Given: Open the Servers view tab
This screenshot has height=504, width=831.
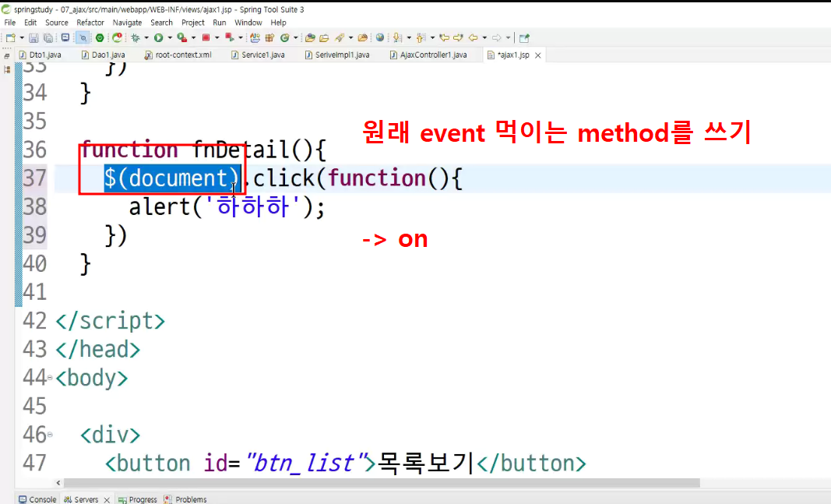Looking at the screenshot, I should pos(81,499).
